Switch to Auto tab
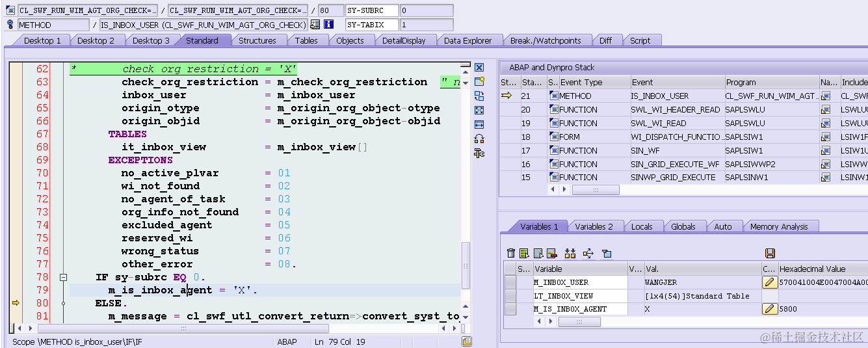Image resolution: width=868 pixels, height=348 pixels. click(723, 226)
